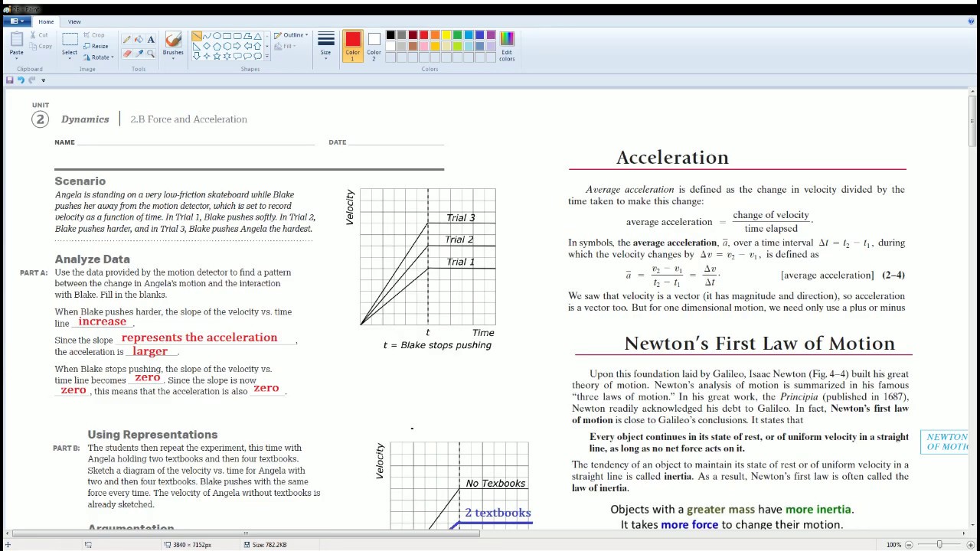Click the vertical scrollbar thumb
This screenshot has height=551, width=980.
[x=972, y=122]
